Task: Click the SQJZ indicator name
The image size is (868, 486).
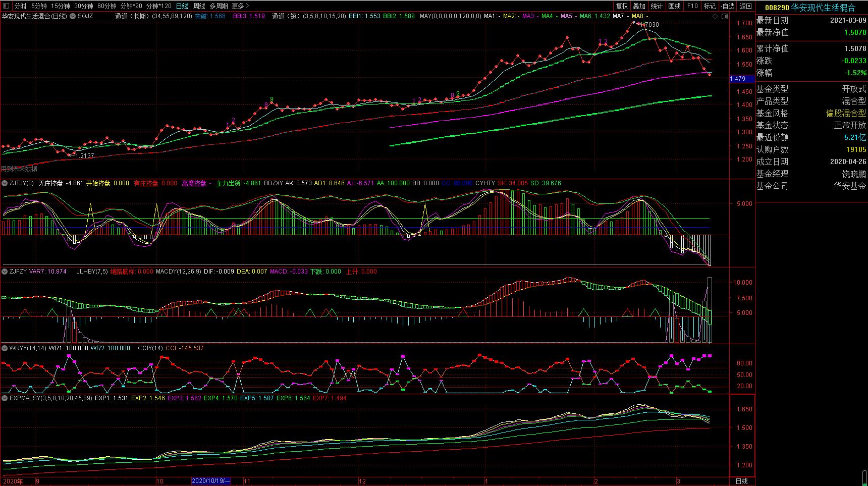Action: point(85,16)
